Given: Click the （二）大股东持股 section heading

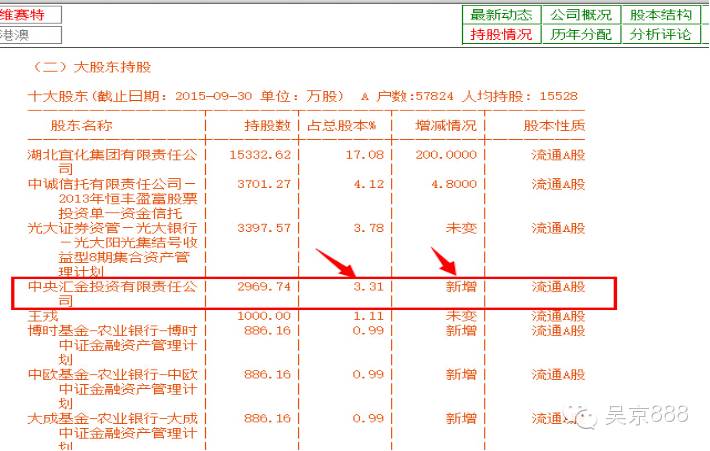Looking at the screenshot, I should click(92, 67).
